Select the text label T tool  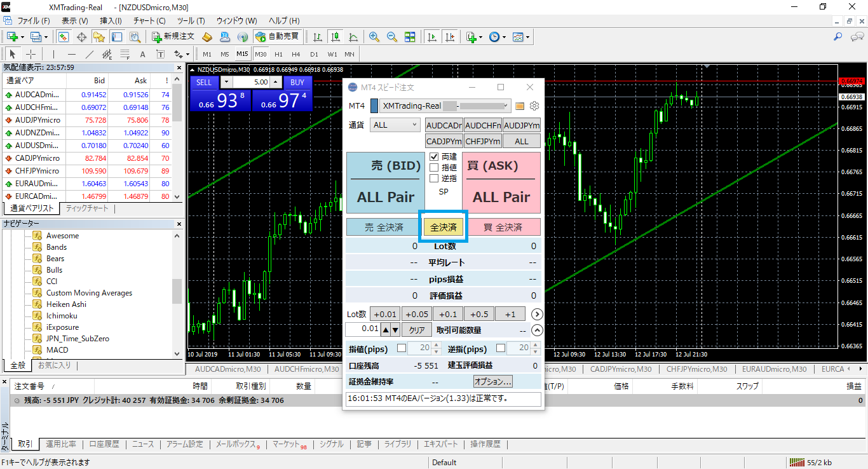(161, 54)
